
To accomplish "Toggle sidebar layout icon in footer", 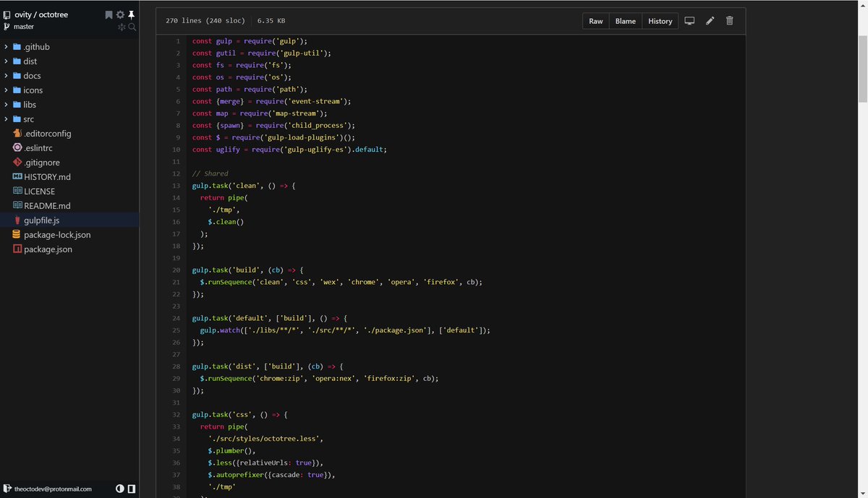I will (x=131, y=489).
